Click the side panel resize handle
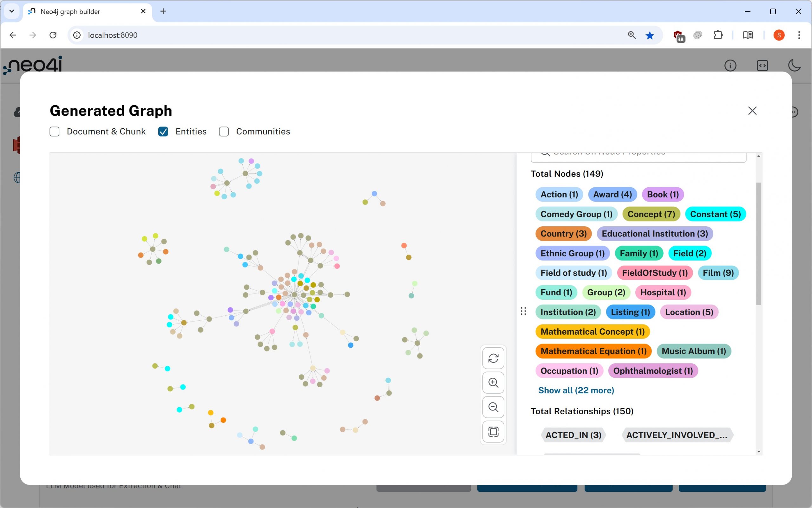The height and width of the screenshot is (508, 812). click(x=523, y=311)
